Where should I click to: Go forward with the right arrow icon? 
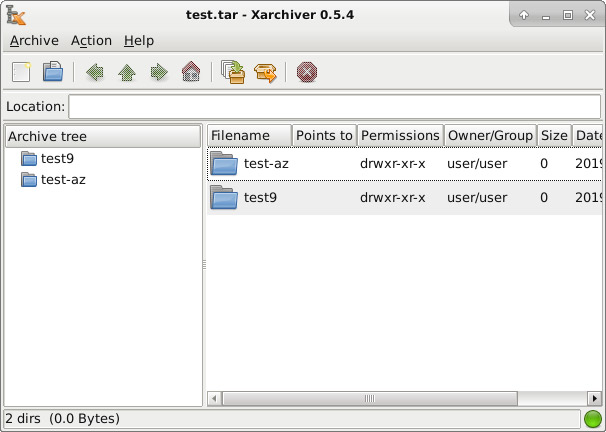[x=158, y=72]
